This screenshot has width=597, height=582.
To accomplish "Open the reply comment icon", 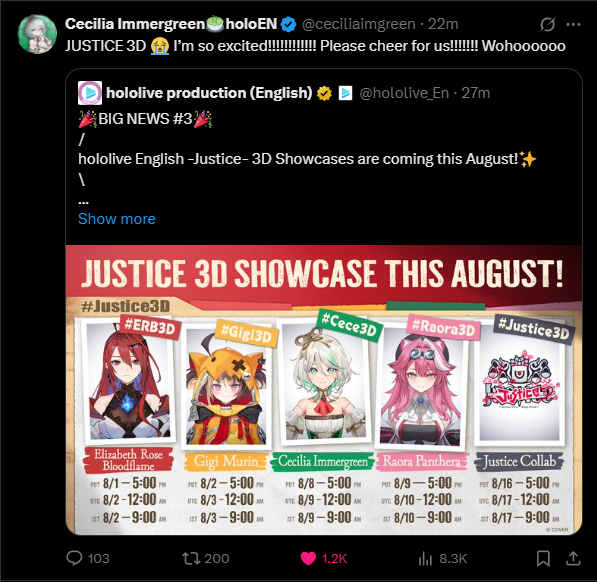I will (x=74, y=558).
